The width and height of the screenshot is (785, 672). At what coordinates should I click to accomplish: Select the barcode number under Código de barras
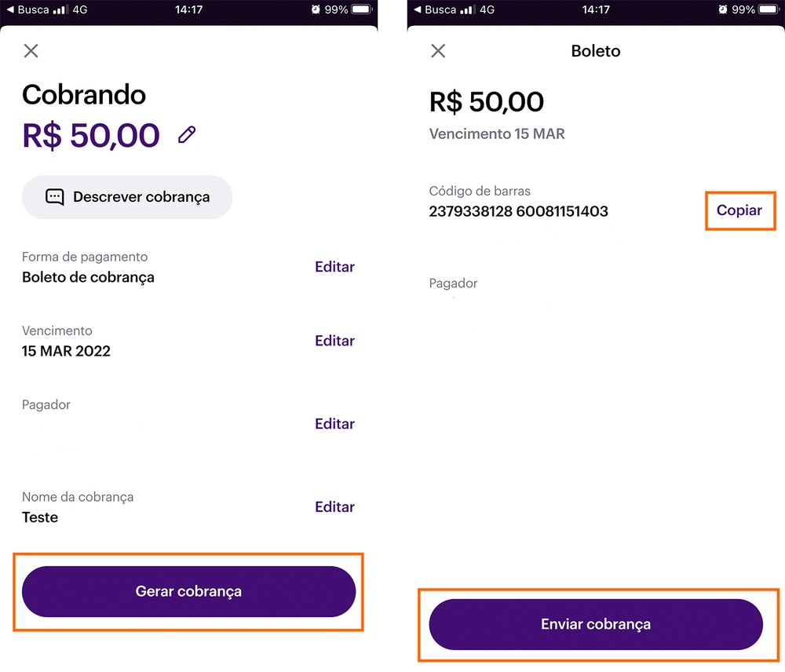pyautogui.click(x=518, y=211)
